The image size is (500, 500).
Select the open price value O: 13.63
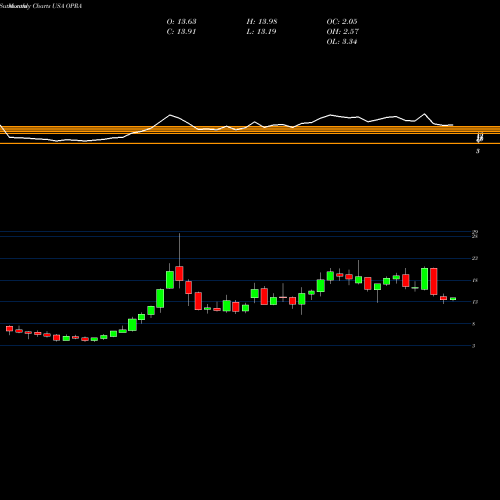click(181, 22)
